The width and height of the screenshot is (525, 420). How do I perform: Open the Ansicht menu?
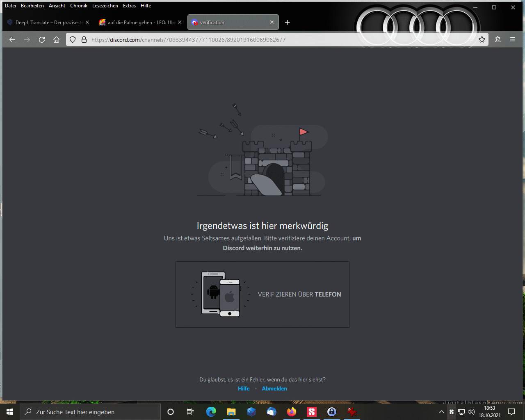(x=57, y=6)
